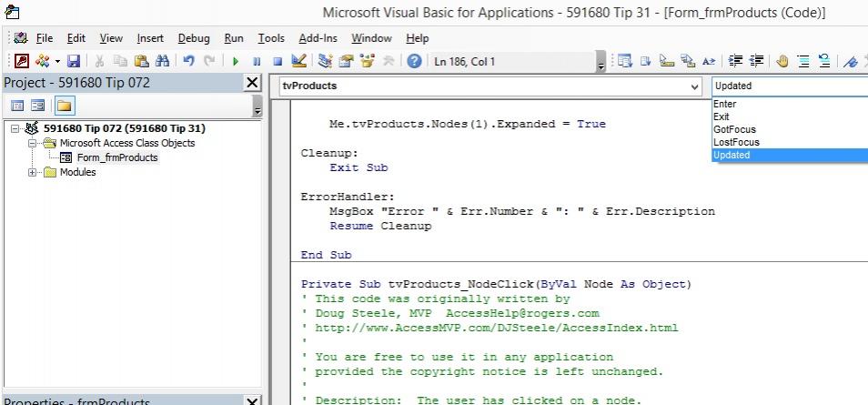The height and width of the screenshot is (405, 868).
Task: Click the List Properties/Methods icon
Action: click(x=625, y=61)
